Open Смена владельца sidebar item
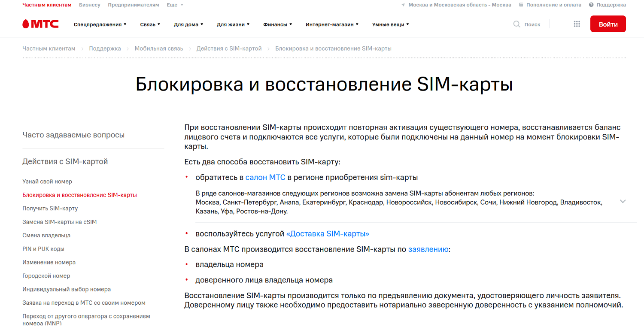This screenshot has height=333, width=644. (x=46, y=236)
